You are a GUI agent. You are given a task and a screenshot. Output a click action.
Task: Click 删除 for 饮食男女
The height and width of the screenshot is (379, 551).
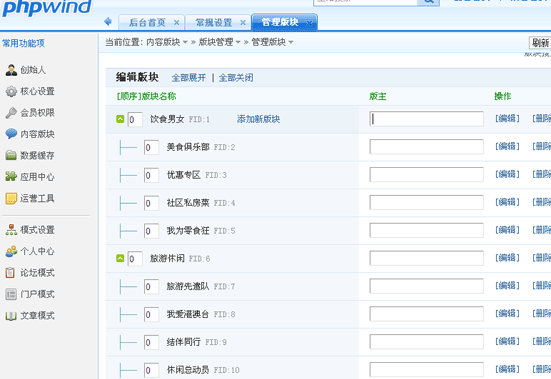(542, 119)
